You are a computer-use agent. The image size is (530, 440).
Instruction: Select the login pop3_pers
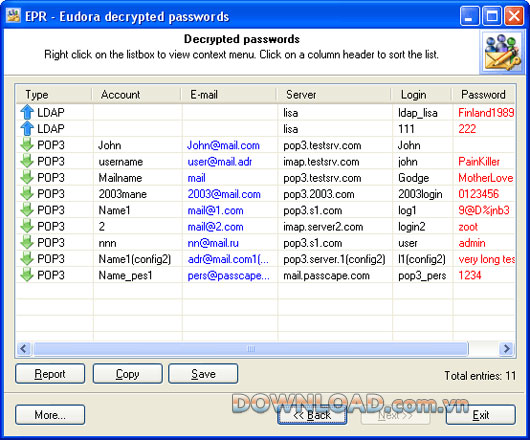[422, 275]
